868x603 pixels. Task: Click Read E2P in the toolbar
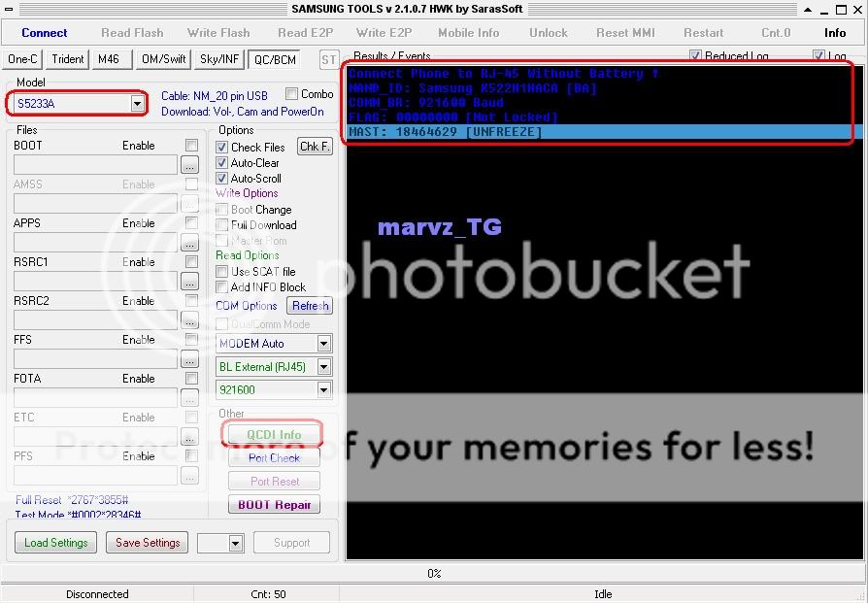click(306, 33)
